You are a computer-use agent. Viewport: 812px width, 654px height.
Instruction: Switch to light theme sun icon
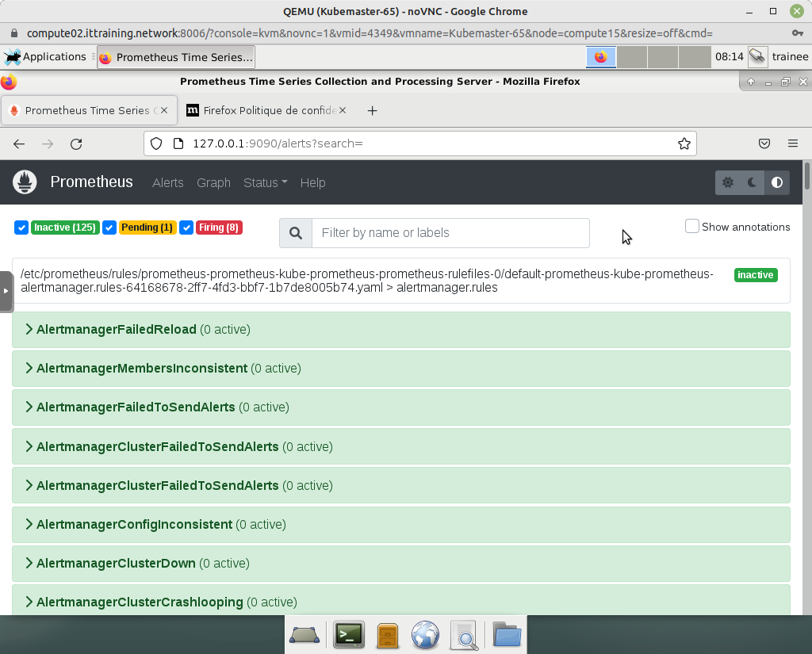click(x=728, y=182)
